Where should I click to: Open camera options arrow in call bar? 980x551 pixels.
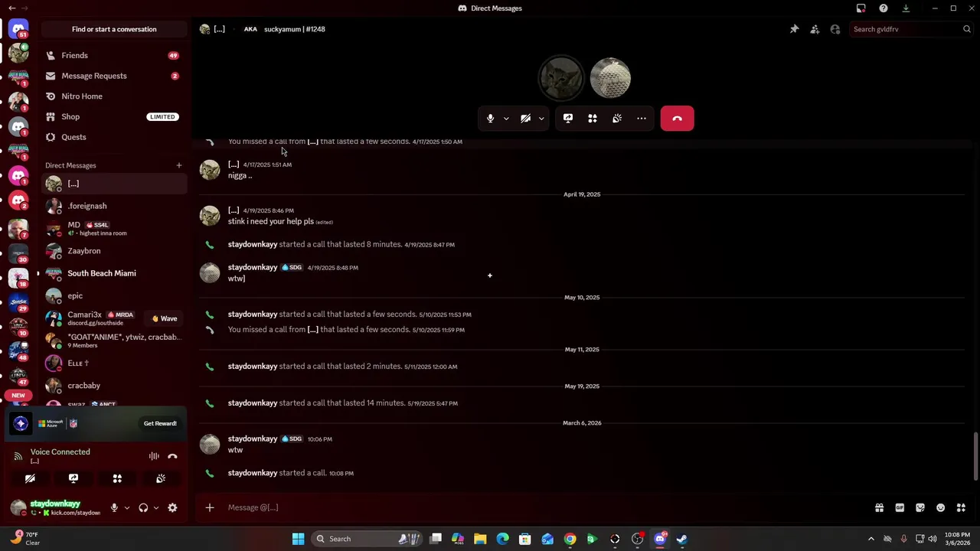541,119
